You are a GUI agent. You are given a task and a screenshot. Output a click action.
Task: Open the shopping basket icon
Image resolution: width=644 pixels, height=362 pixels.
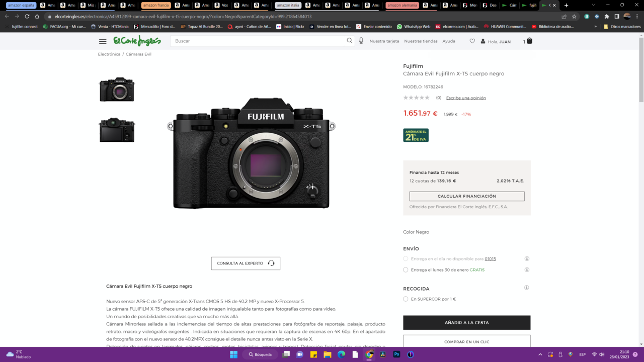click(x=529, y=41)
